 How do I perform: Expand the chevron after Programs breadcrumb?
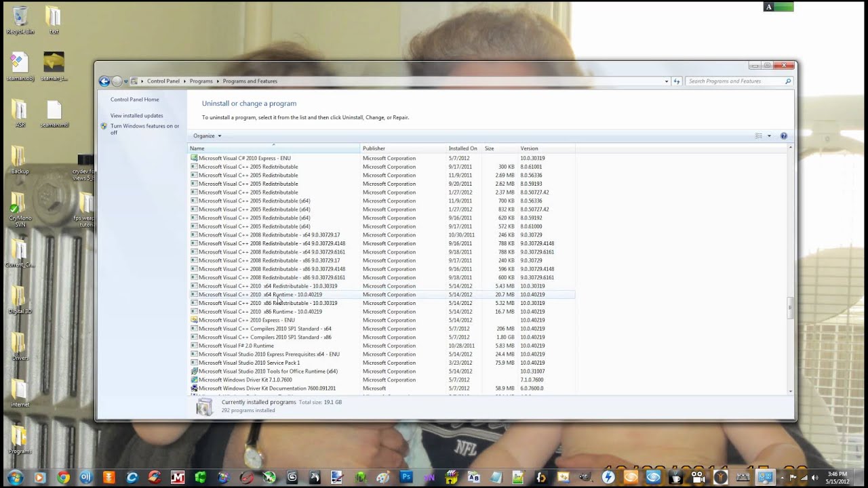(x=218, y=81)
